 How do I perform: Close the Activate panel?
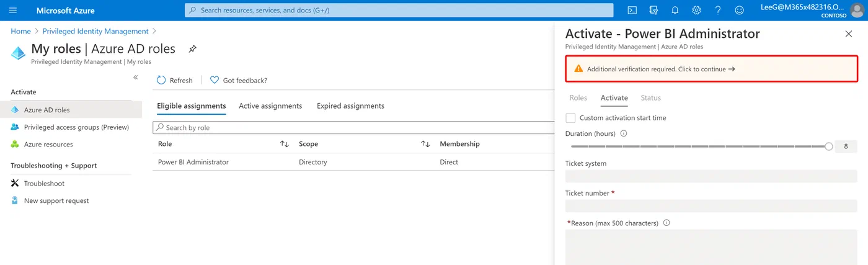[x=849, y=34]
